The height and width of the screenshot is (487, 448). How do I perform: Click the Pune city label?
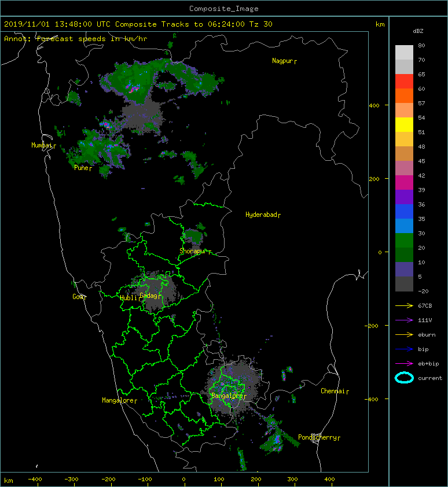click(x=81, y=168)
